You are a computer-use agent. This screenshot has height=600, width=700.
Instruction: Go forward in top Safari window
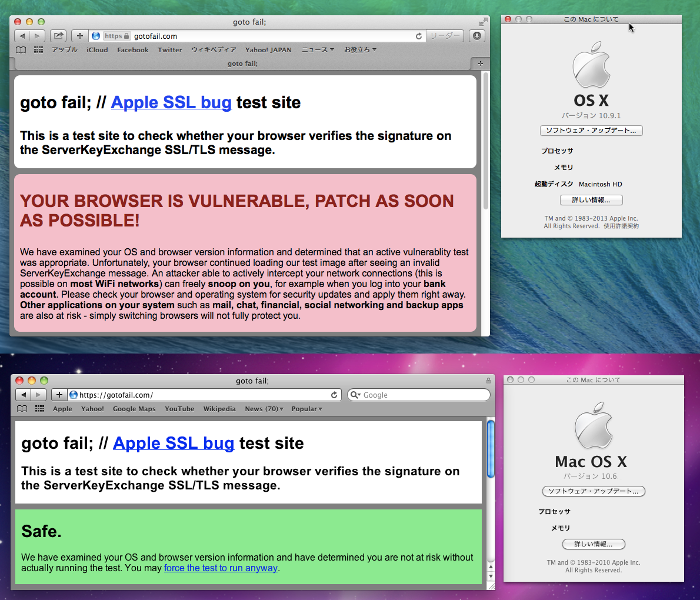click(x=37, y=36)
